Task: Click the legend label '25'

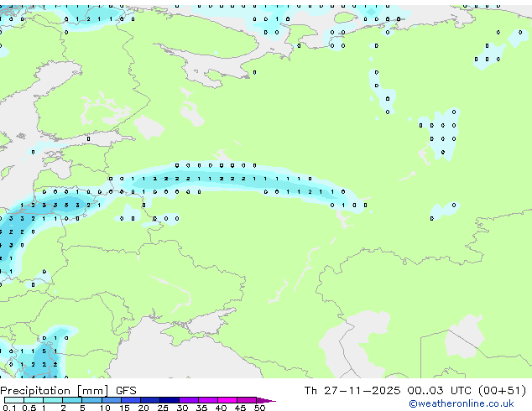Action: coord(163,408)
